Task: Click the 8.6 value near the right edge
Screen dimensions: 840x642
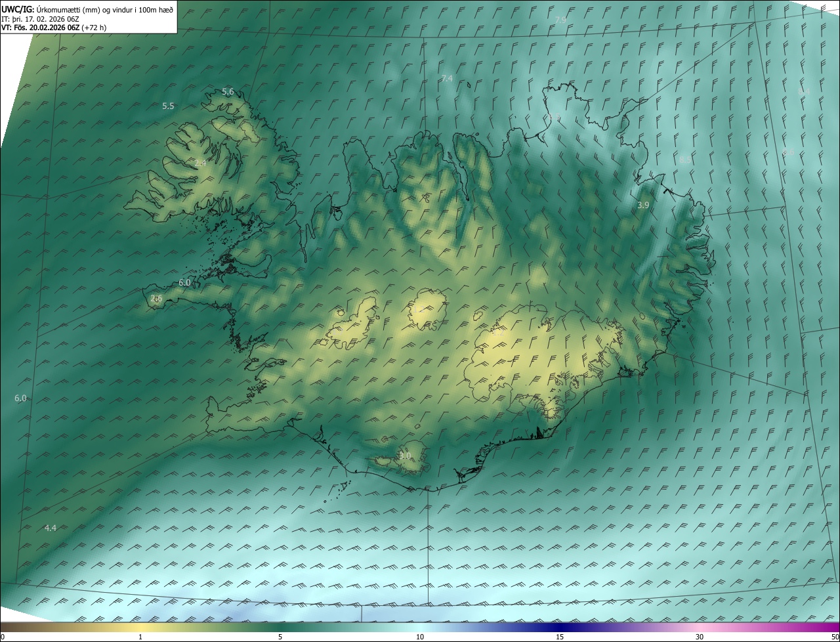Action: (x=789, y=152)
